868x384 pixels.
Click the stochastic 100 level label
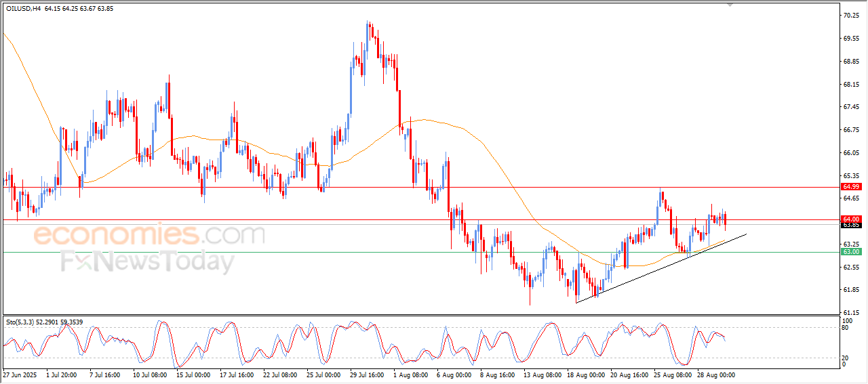coord(847,320)
